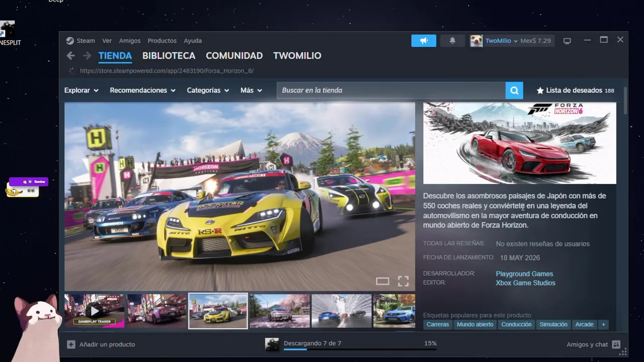
Task: Switch to Big Picture mode monitor icon
Action: 567,41
